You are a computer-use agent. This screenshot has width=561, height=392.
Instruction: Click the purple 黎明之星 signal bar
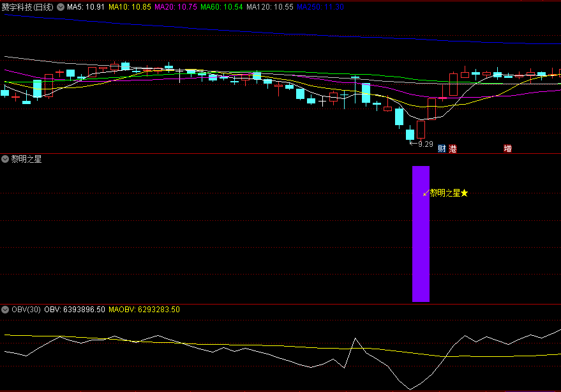pos(421,234)
